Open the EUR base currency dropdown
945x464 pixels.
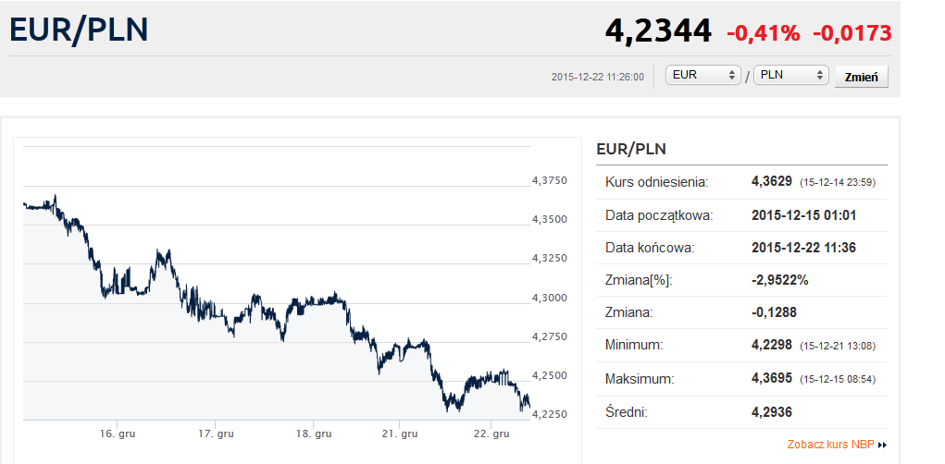point(703,75)
